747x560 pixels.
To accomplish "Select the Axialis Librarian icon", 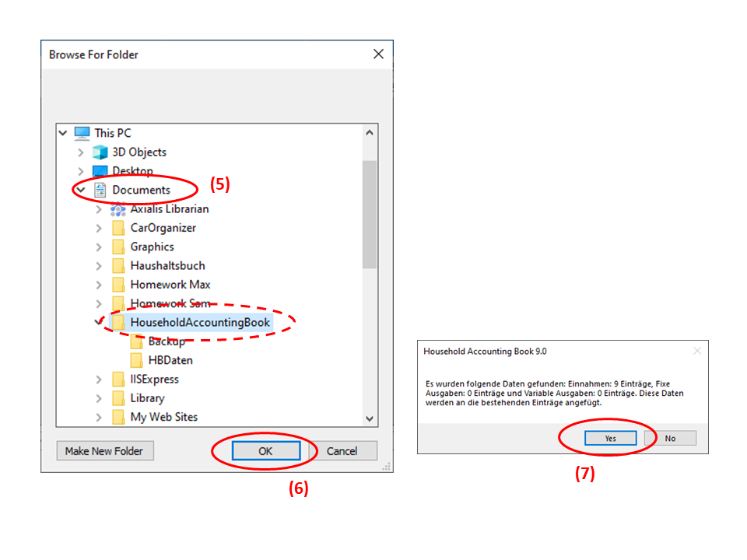I will (118, 209).
